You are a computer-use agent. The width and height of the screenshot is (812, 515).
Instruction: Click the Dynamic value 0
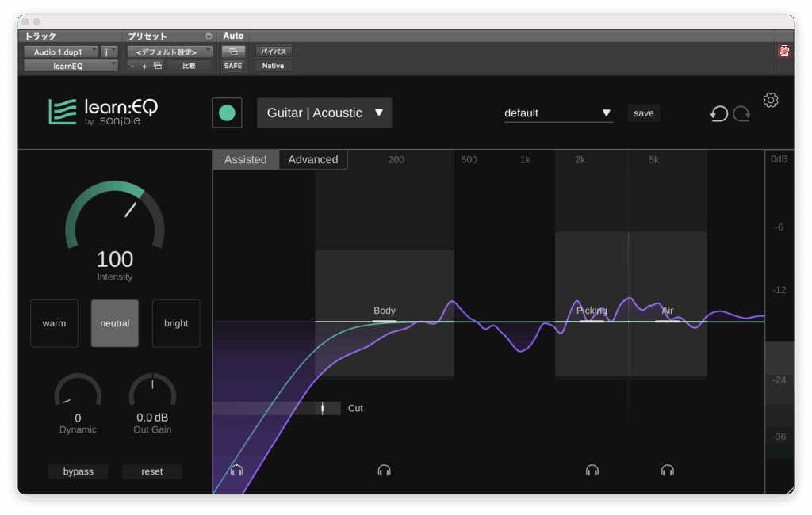[78, 418]
